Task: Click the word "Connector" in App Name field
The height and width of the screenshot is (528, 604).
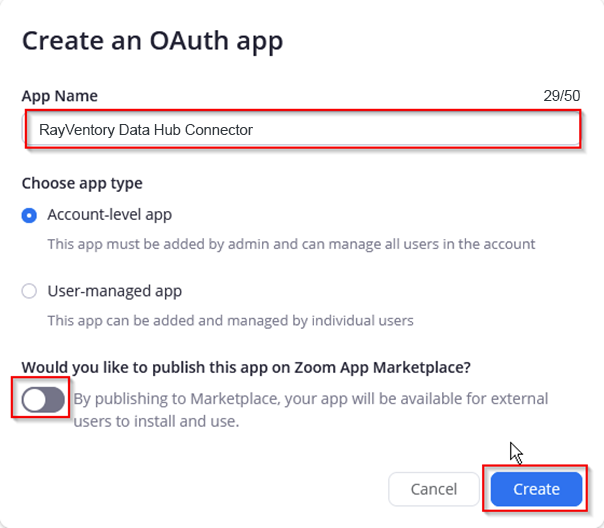Action: click(x=219, y=130)
